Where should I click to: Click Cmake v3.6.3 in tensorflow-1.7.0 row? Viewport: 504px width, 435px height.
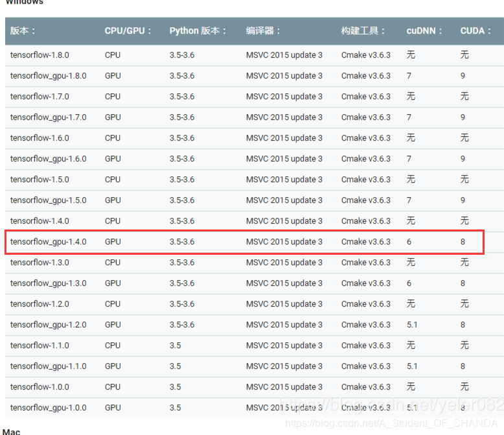366,97
